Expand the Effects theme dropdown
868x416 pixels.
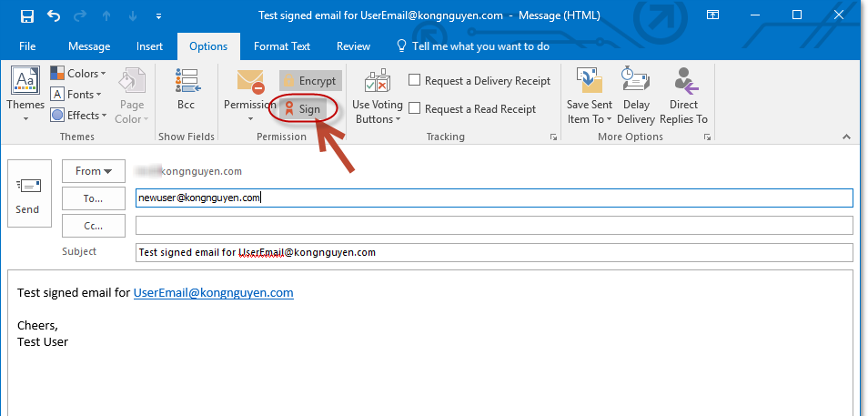tap(78, 116)
